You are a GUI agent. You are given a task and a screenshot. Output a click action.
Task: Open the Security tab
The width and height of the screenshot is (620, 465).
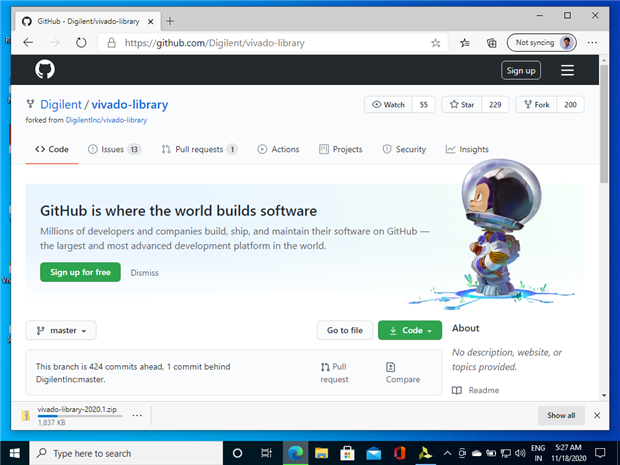[x=404, y=149]
